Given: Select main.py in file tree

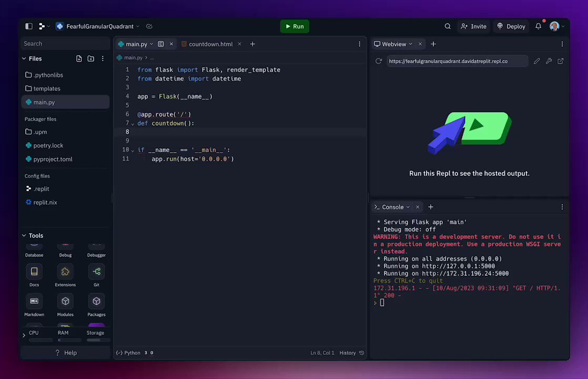Looking at the screenshot, I should (x=66, y=102).
